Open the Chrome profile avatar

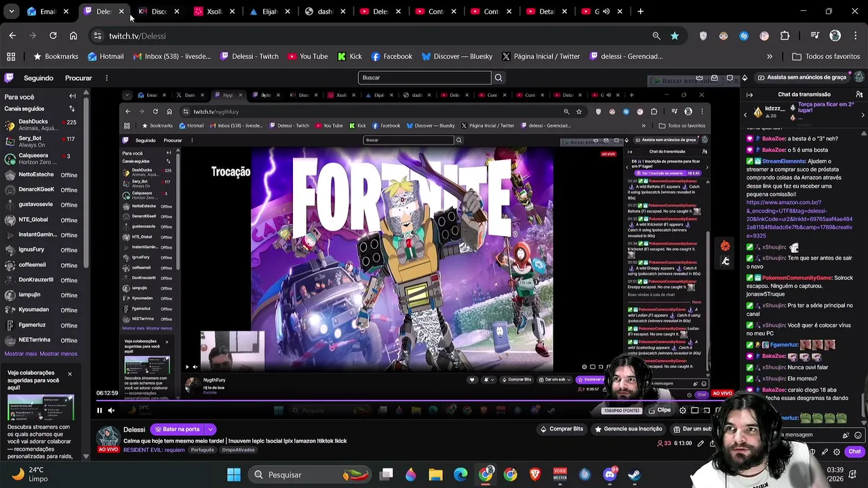[x=835, y=36]
